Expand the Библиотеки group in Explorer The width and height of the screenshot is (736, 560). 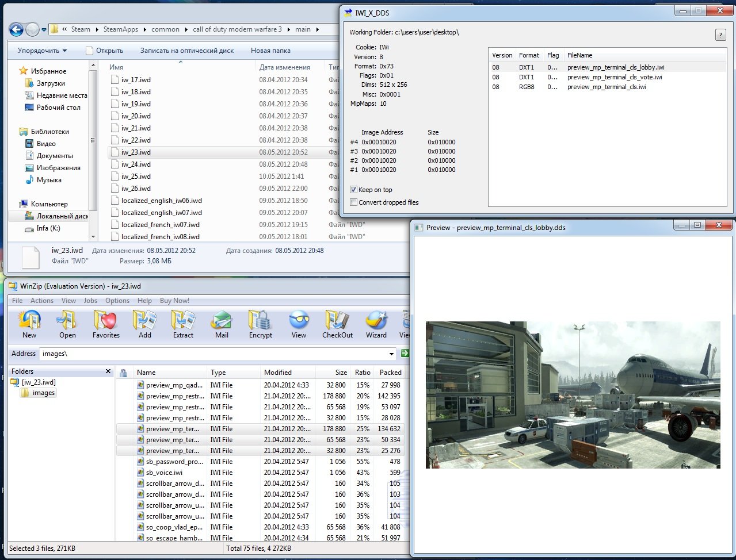click(x=49, y=132)
